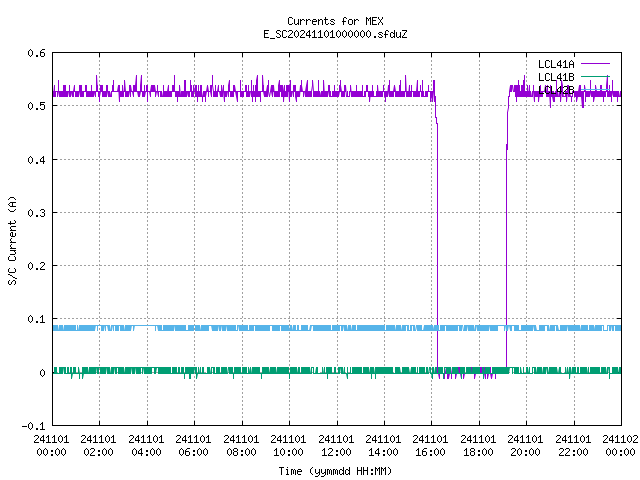Click the x-axis tick 241101 12:00
This screenshot has width=640, height=480.
tap(336, 446)
